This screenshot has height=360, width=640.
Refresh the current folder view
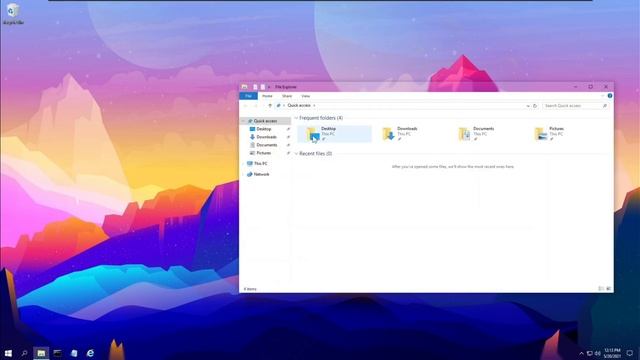click(x=535, y=106)
